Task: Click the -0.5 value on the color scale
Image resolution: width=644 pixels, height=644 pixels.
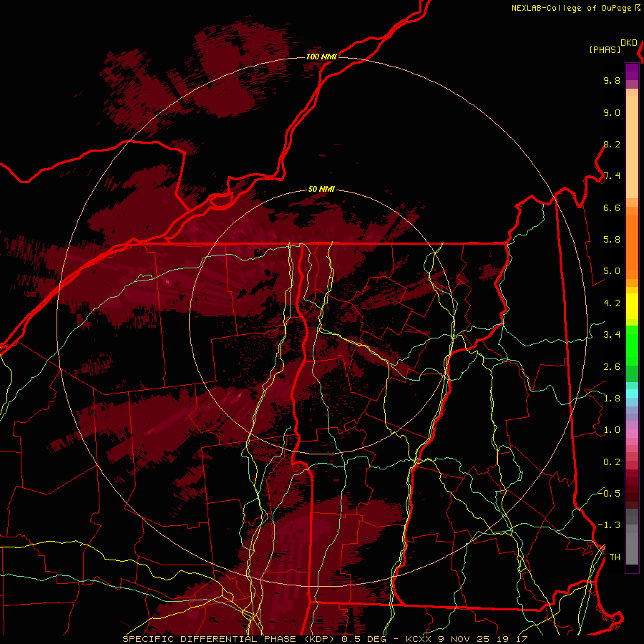Action: pyautogui.click(x=609, y=494)
